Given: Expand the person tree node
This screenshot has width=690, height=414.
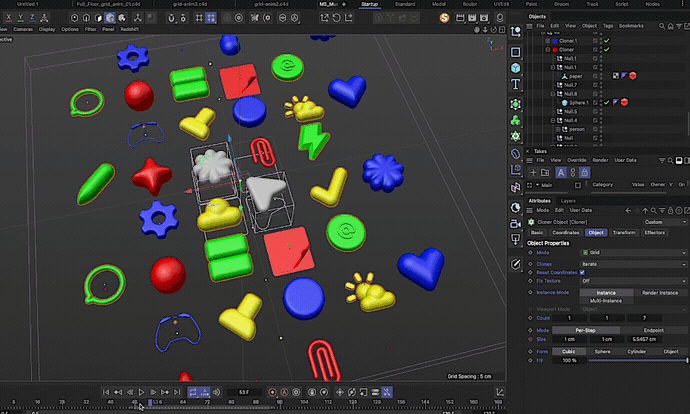Looking at the screenshot, I should 558,129.
